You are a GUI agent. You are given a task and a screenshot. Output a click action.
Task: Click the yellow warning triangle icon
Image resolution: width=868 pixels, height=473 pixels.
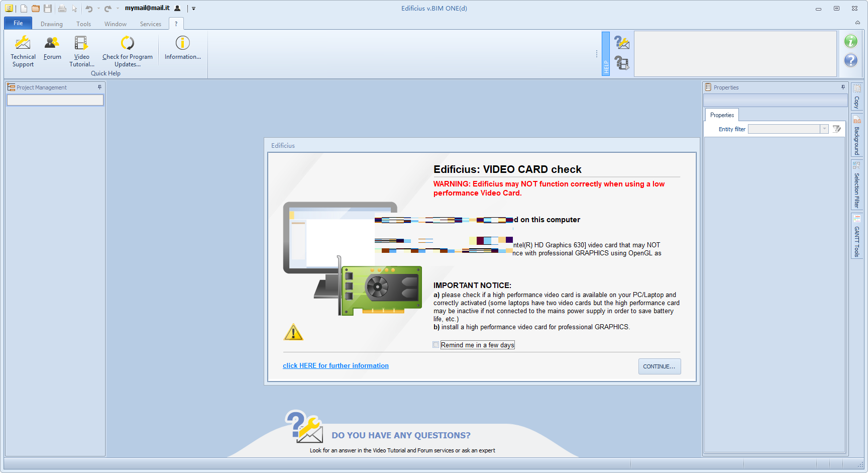(293, 332)
